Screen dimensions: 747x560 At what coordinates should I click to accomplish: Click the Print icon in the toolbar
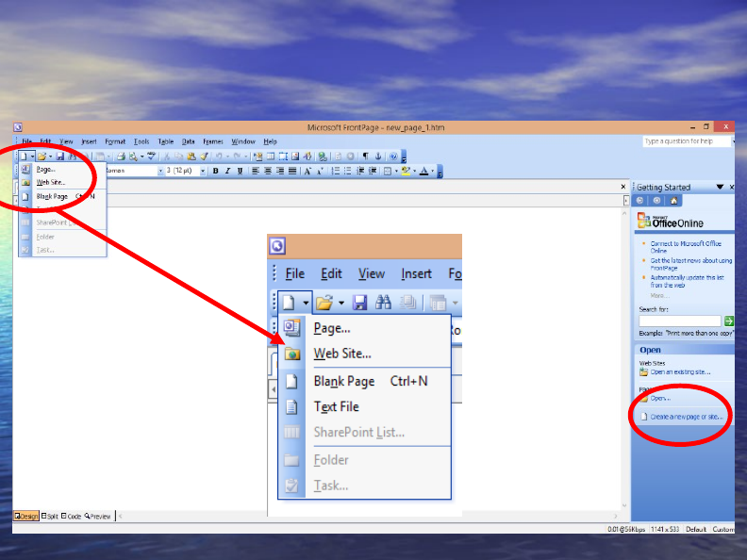click(x=121, y=156)
